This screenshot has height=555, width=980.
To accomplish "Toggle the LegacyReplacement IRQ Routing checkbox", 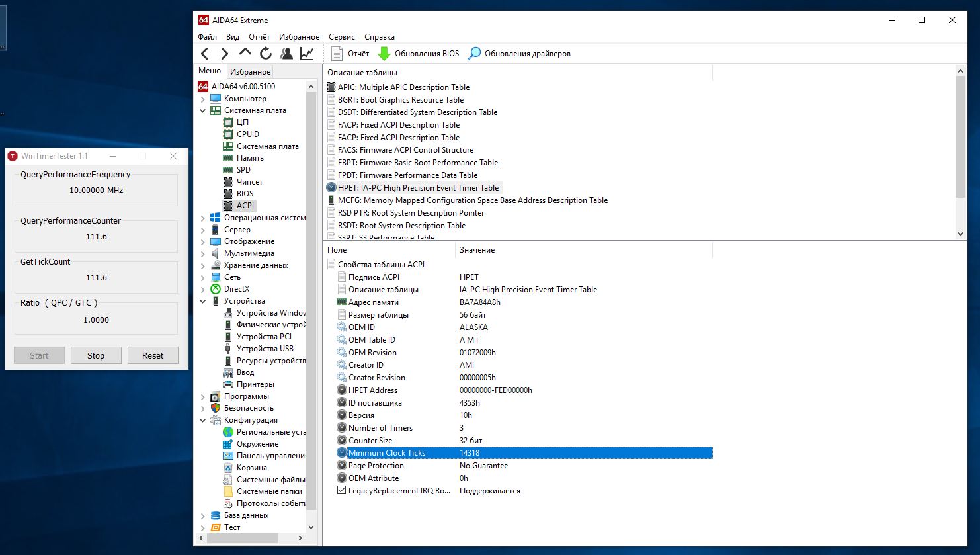I will point(341,491).
